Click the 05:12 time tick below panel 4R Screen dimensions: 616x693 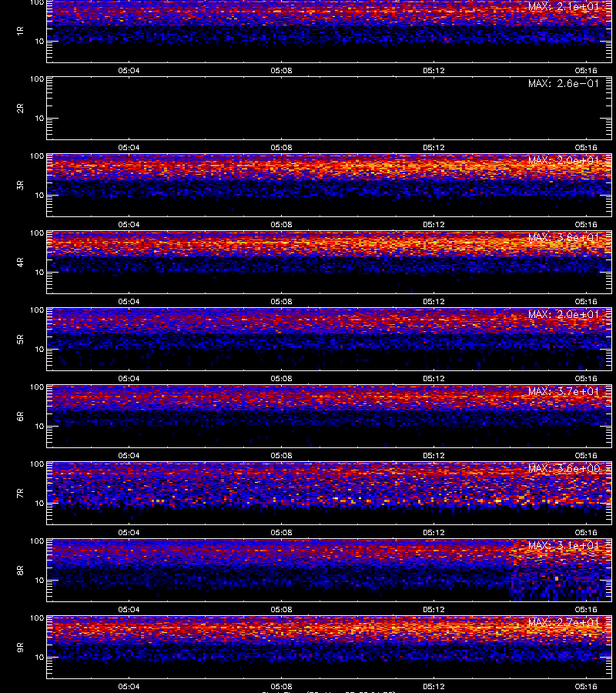pyautogui.click(x=434, y=301)
